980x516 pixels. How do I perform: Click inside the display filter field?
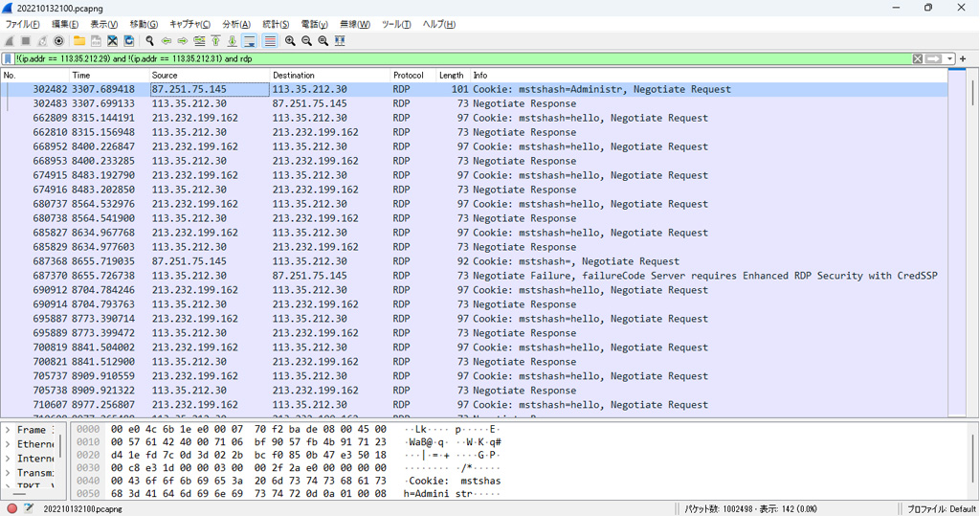462,58
